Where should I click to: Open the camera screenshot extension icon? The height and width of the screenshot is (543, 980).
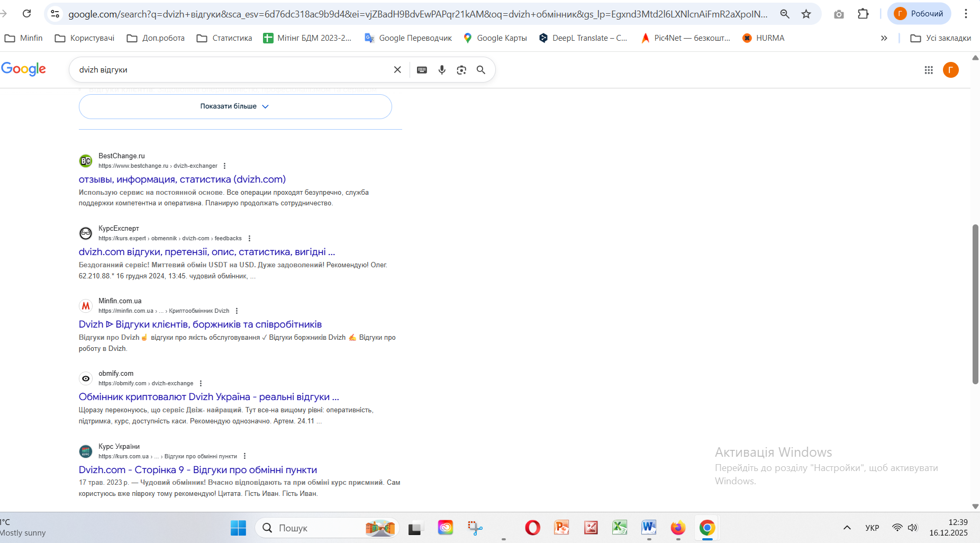(x=839, y=14)
